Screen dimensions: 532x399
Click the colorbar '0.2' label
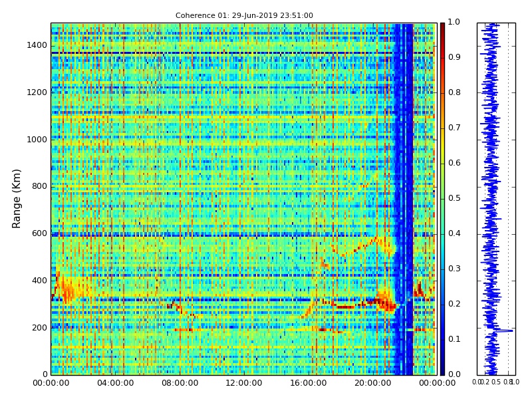pos(454,304)
